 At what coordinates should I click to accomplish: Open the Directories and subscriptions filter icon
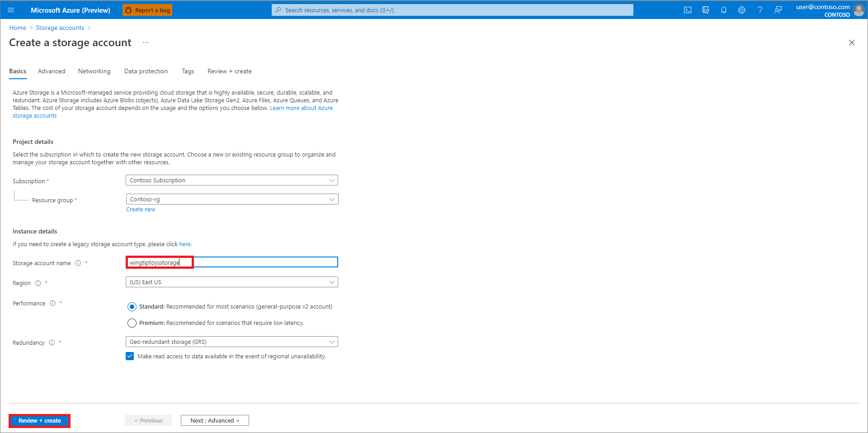click(x=706, y=10)
